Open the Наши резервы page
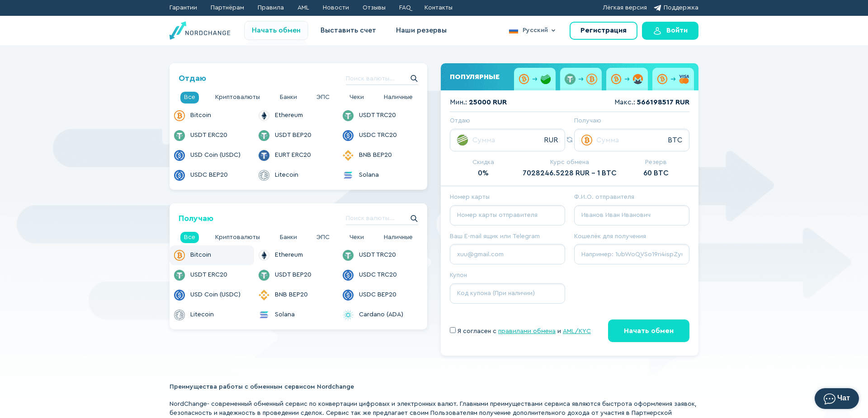Viewport: 868px width, 418px height. click(x=421, y=30)
